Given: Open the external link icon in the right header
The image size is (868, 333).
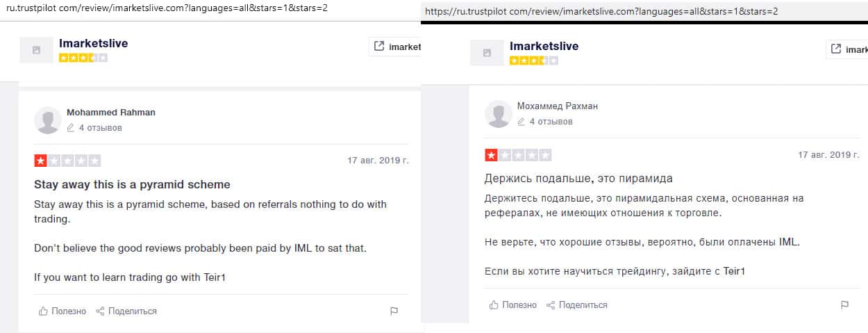Looking at the screenshot, I should pyautogui.click(x=836, y=49).
